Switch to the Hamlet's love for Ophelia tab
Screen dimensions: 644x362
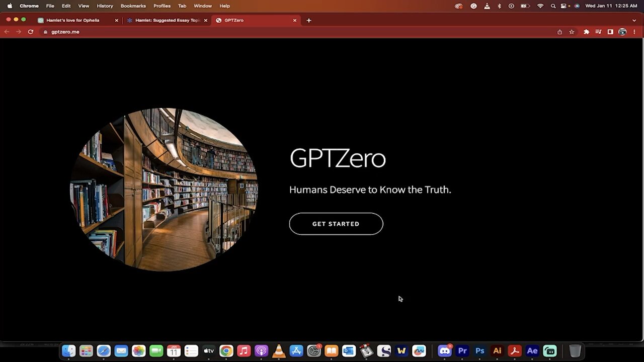click(x=73, y=20)
